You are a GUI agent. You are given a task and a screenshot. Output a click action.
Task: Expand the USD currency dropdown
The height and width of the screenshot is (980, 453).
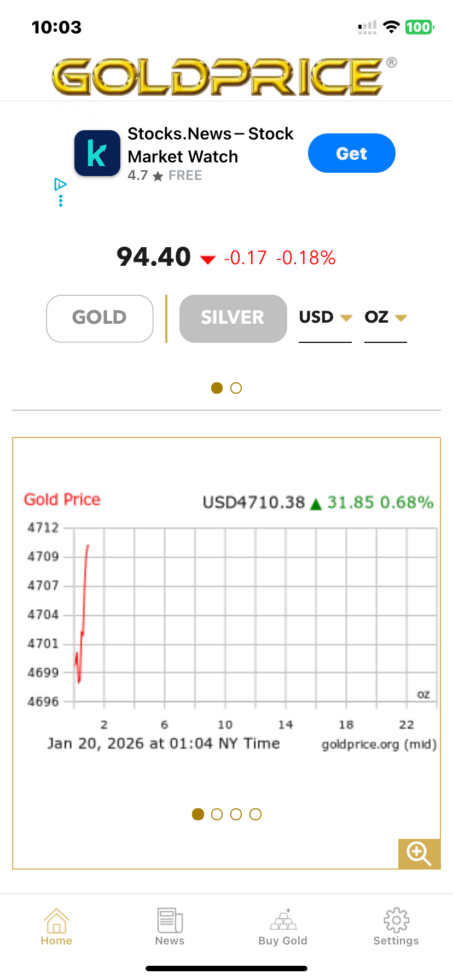(x=325, y=318)
